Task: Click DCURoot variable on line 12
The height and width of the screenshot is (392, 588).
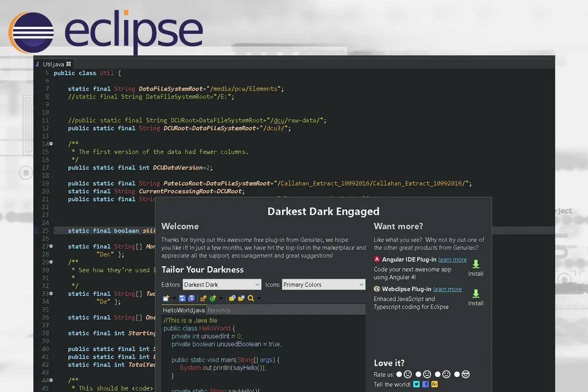Action: pos(175,128)
